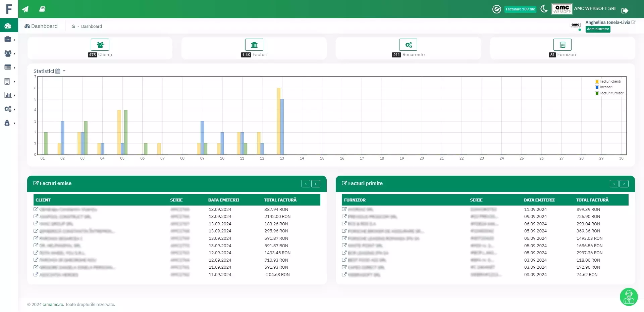The height and width of the screenshot is (312, 644).
Task: Open the support chat bubble at bottom right
Action: click(x=629, y=297)
